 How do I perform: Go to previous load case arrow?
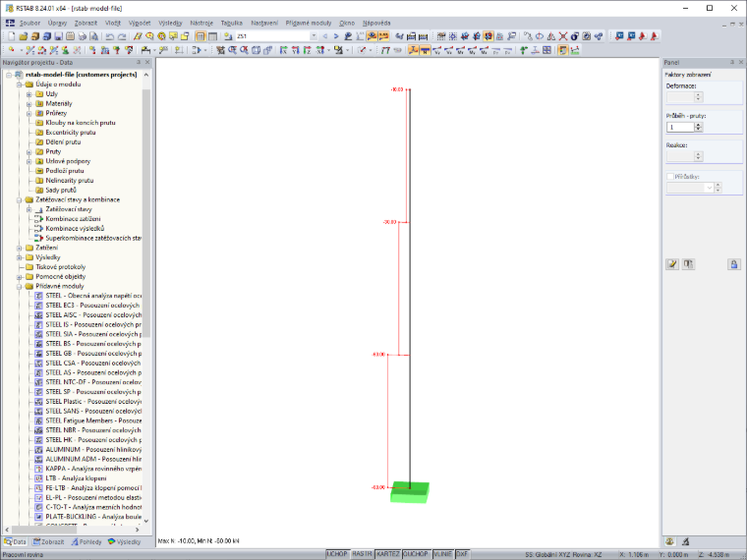325,36
